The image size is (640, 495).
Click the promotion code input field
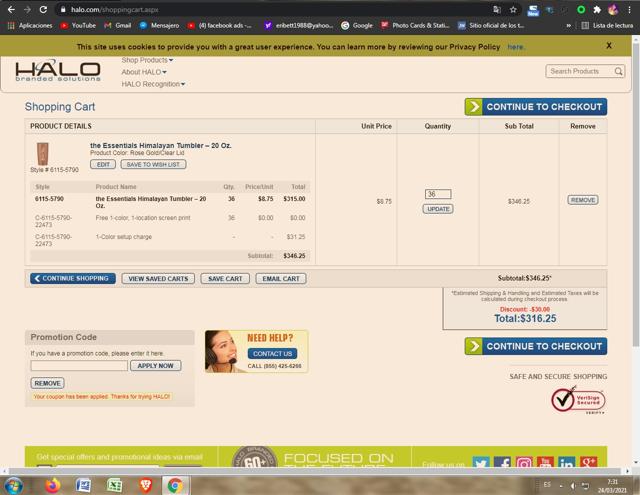pyautogui.click(x=79, y=366)
